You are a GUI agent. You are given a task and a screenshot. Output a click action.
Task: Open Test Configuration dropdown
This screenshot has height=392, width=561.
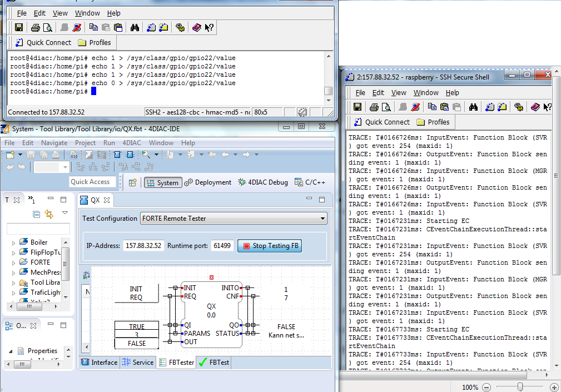point(234,219)
